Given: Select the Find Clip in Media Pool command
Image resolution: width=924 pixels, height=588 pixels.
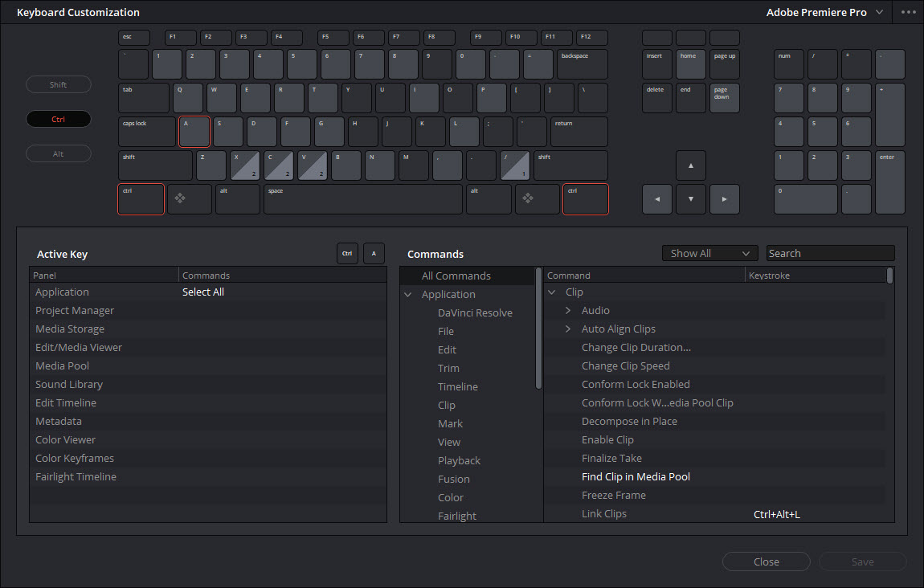Looking at the screenshot, I should (636, 476).
